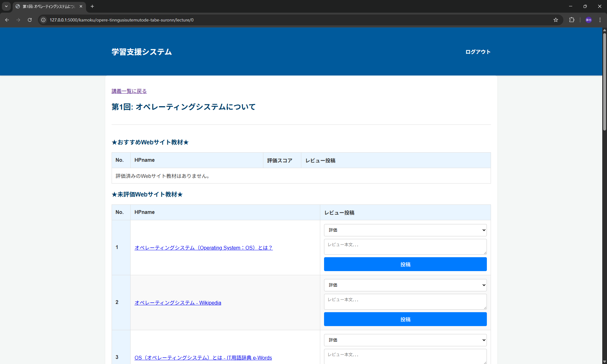Viewport: 607px width, 364px height.
Task: Click ログアウト in the header
Action: pyautogui.click(x=478, y=52)
